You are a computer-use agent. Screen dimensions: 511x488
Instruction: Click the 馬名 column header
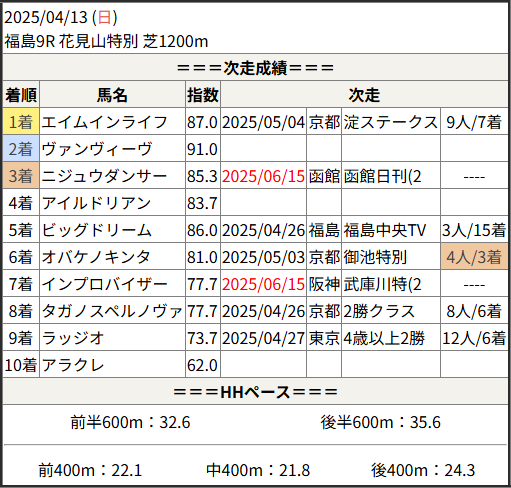coord(112,95)
